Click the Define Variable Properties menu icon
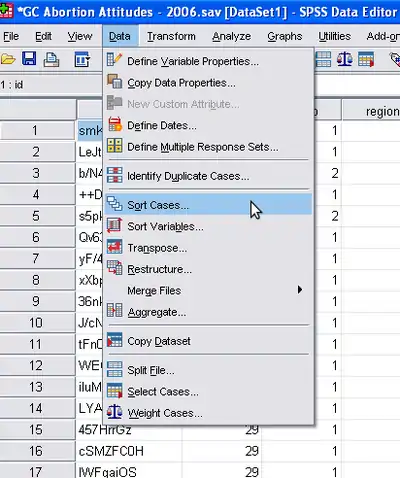The width and height of the screenshot is (400, 478). pyautogui.click(x=114, y=60)
